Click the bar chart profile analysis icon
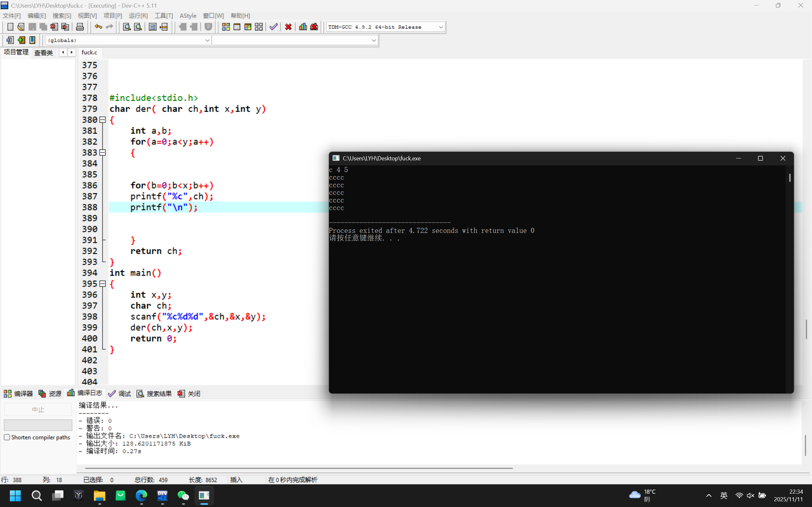The width and height of the screenshot is (812, 507). tap(303, 27)
